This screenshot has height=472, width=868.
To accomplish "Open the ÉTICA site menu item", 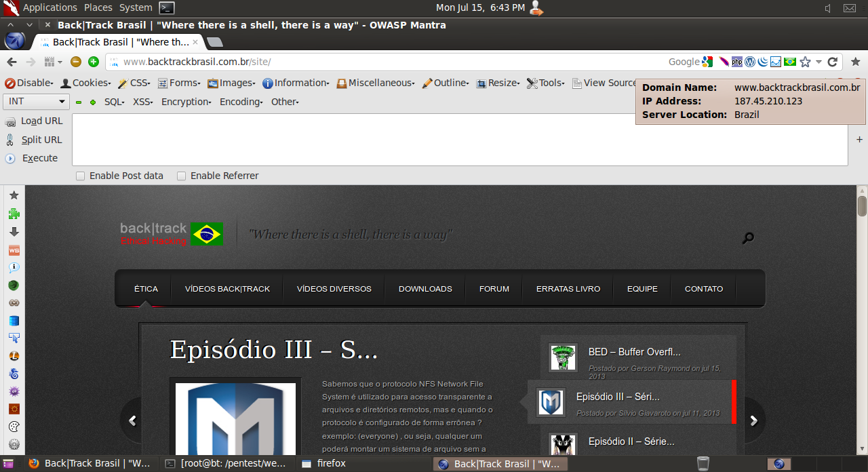I will 146,289.
